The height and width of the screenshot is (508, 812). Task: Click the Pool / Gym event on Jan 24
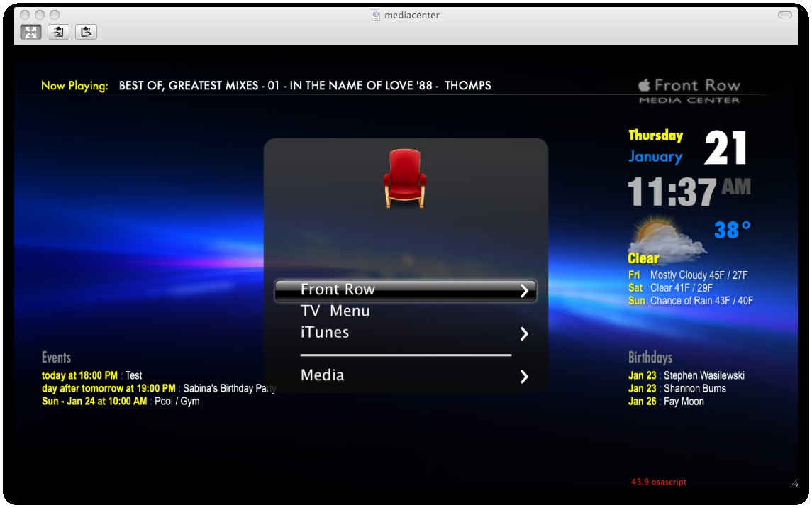(121, 402)
